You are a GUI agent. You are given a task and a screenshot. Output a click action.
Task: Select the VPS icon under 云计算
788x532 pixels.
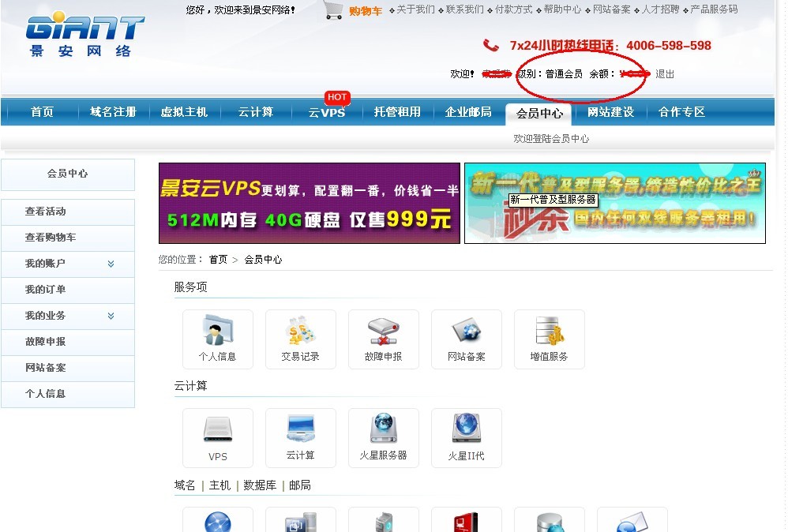218,436
